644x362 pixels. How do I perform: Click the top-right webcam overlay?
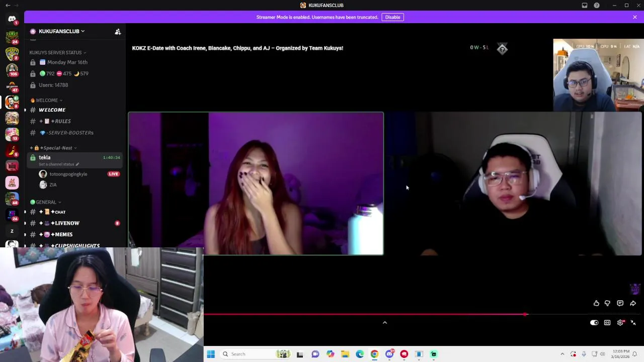(598, 75)
